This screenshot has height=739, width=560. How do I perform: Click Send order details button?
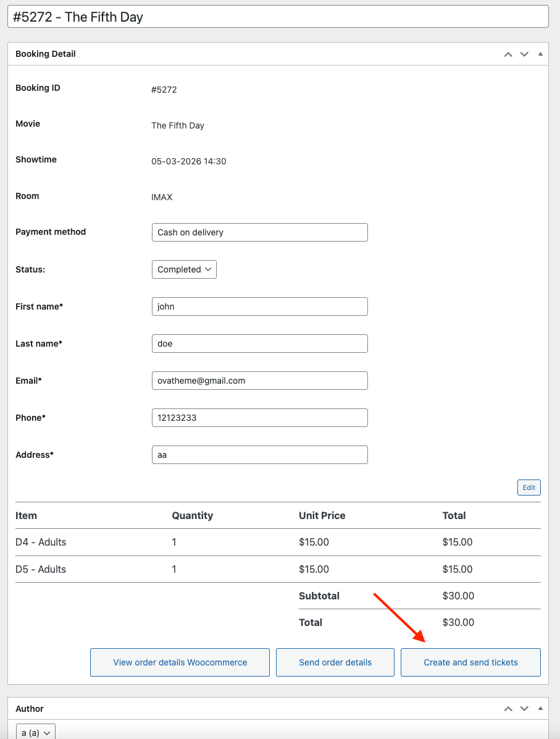335,662
